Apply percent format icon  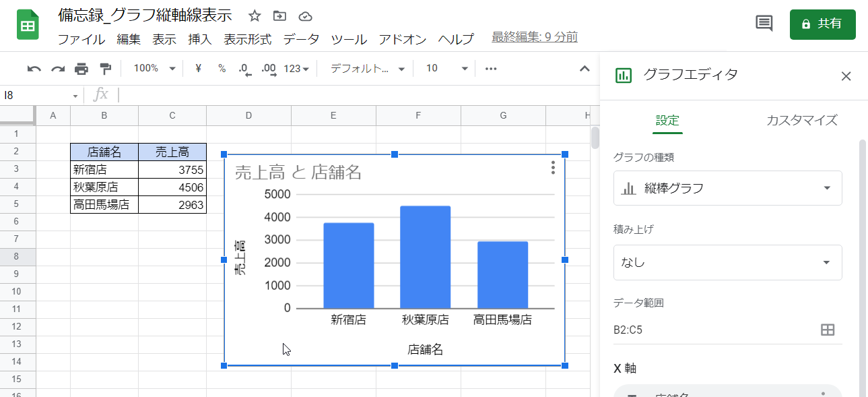click(221, 68)
